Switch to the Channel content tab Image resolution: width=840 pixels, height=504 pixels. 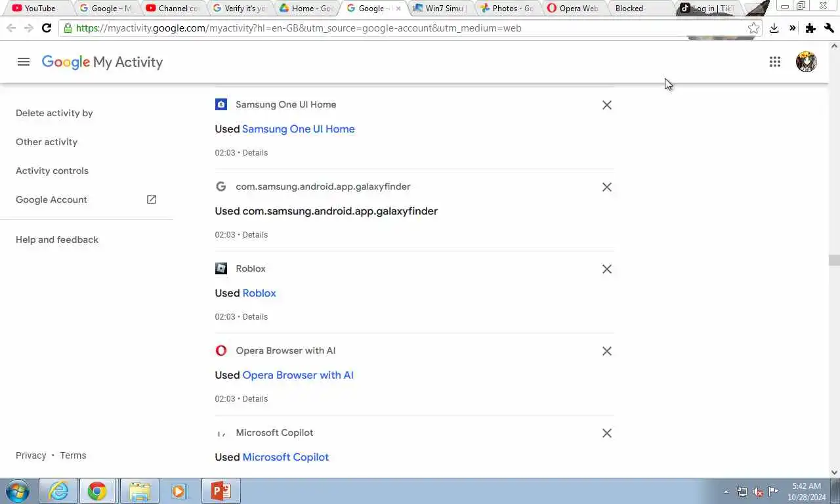tap(173, 9)
